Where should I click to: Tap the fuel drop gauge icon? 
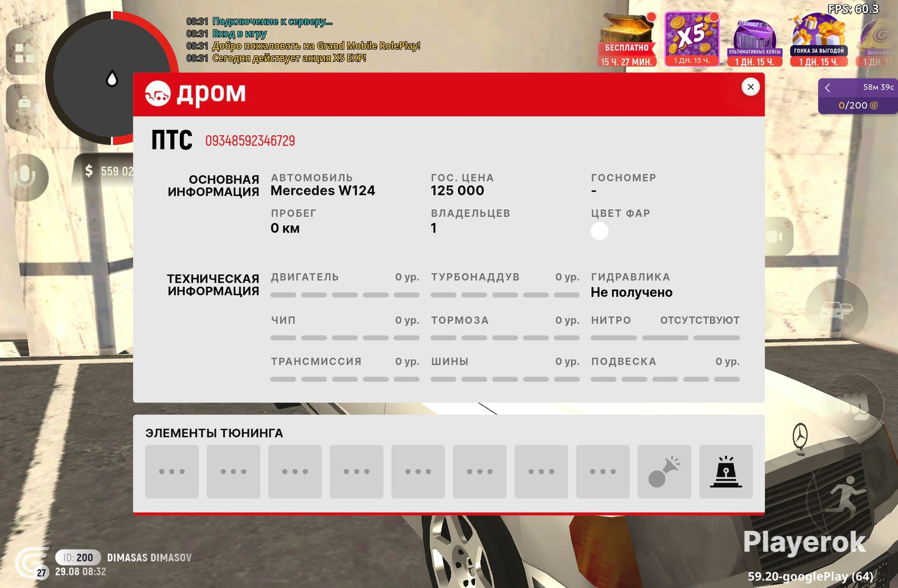112,78
